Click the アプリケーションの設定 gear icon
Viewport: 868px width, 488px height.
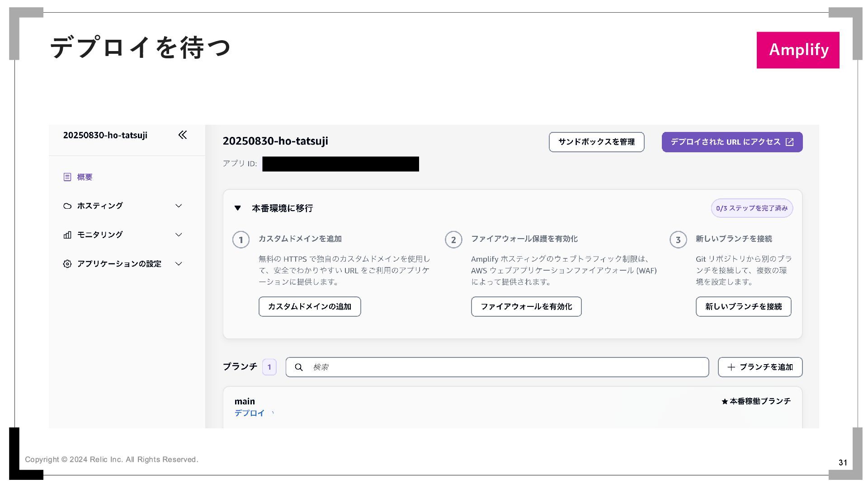tap(67, 264)
